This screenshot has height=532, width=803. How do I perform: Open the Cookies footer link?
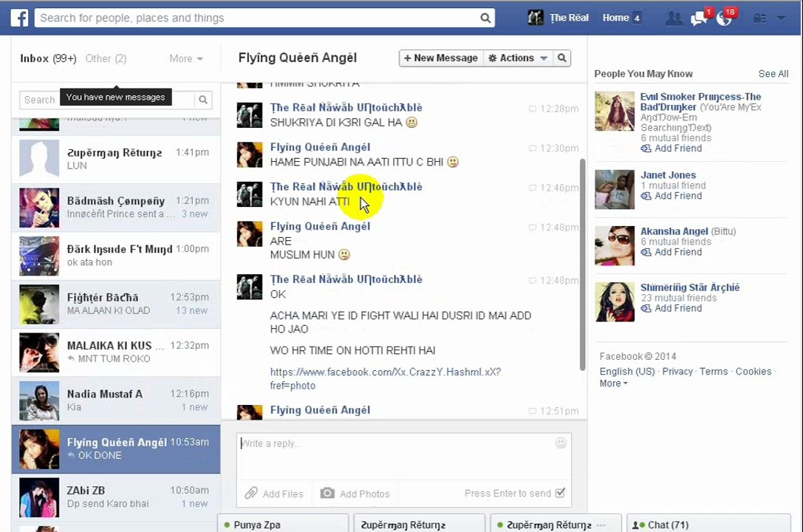(x=754, y=371)
